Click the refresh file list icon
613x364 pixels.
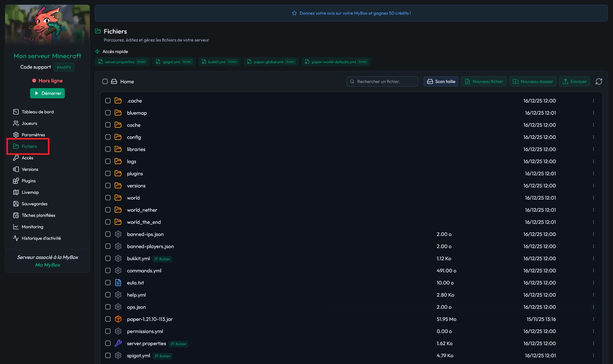click(x=599, y=81)
